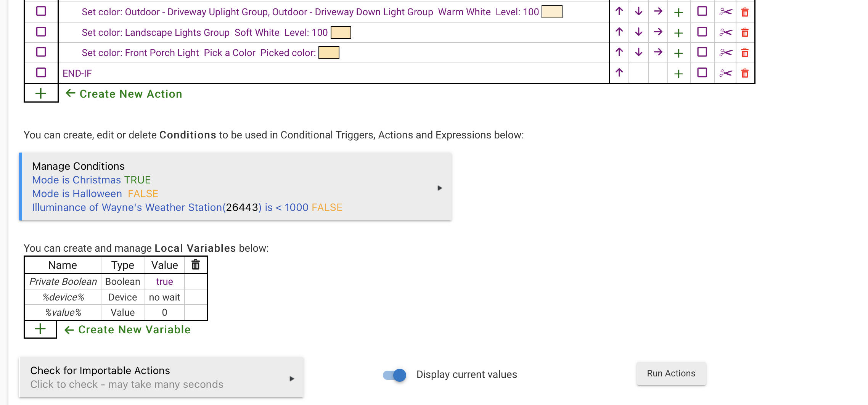Click the plus icon beside Create New Action
868x405 pixels.
coord(41,94)
